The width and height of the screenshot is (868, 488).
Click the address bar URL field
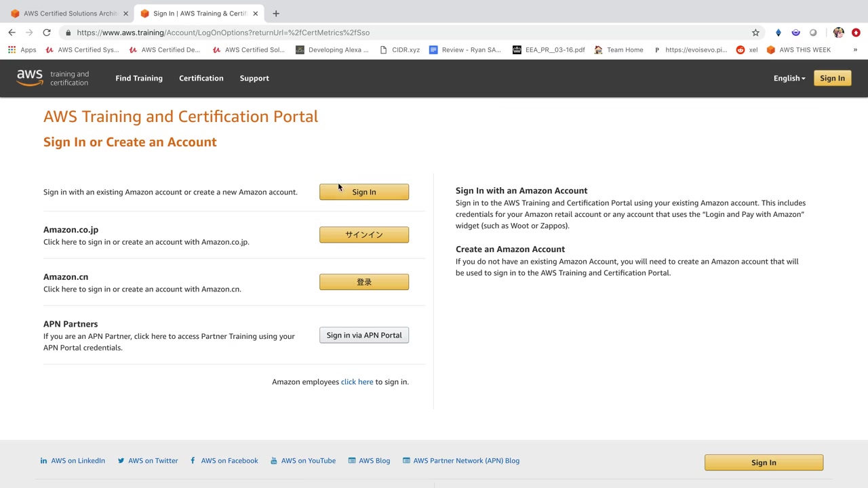407,33
